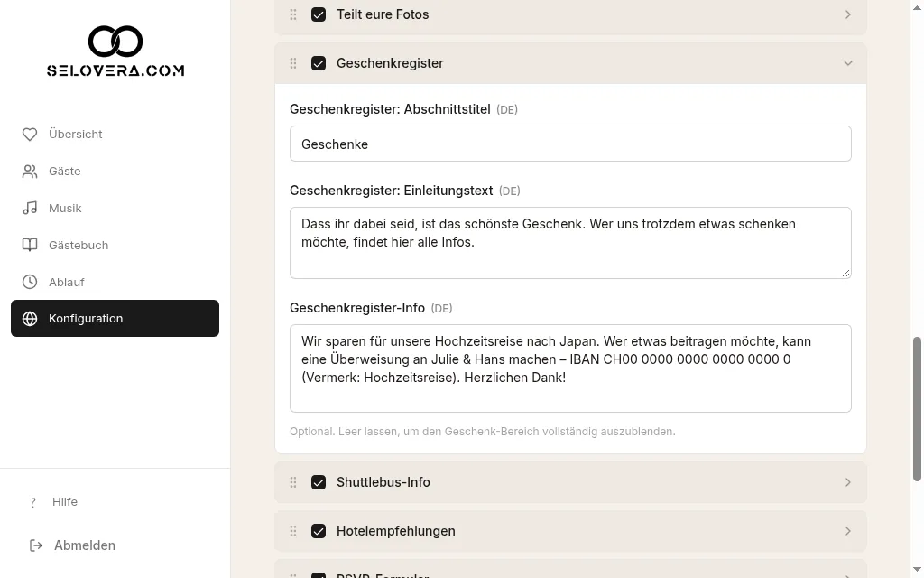Viewport: 924px width, 578px height.
Task: Select the Konfiguration menu item
Action: pyautogui.click(x=115, y=319)
